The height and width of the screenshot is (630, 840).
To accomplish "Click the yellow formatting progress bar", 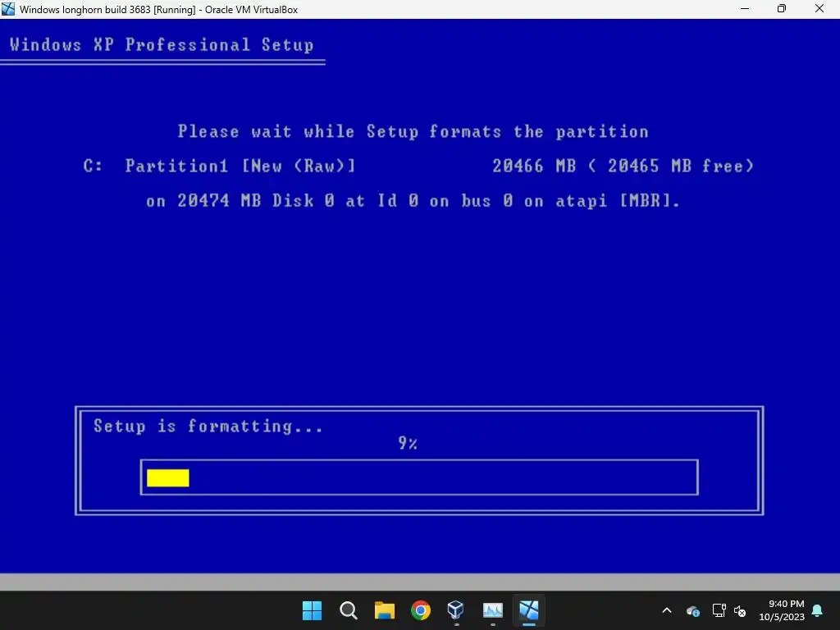I will click(x=167, y=478).
